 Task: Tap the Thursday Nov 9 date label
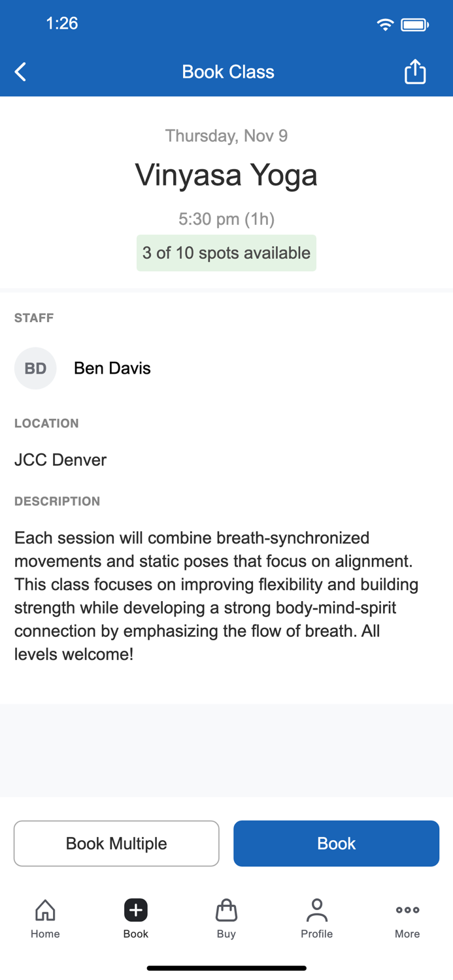(226, 135)
